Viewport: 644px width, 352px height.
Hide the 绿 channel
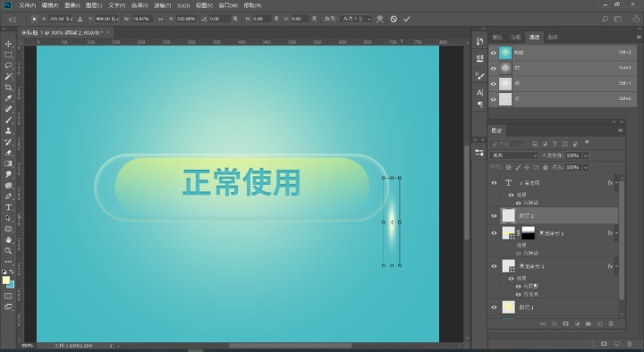pos(494,84)
